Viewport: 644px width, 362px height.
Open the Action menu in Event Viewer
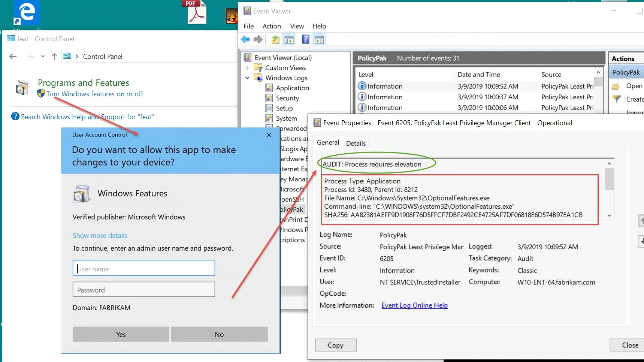(271, 26)
